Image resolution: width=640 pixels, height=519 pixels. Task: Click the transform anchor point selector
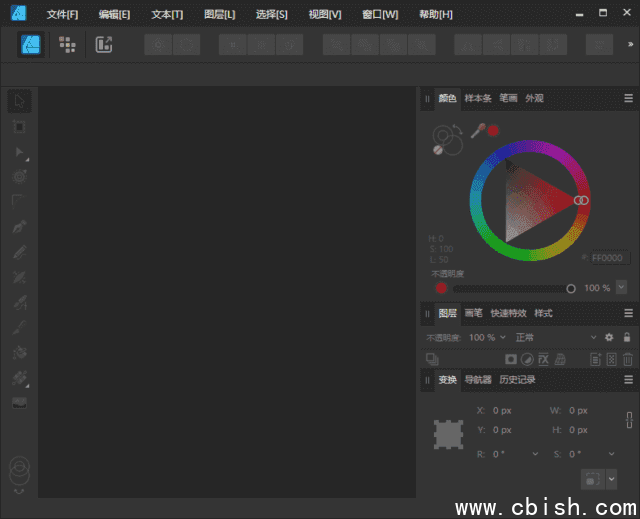[x=448, y=435]
